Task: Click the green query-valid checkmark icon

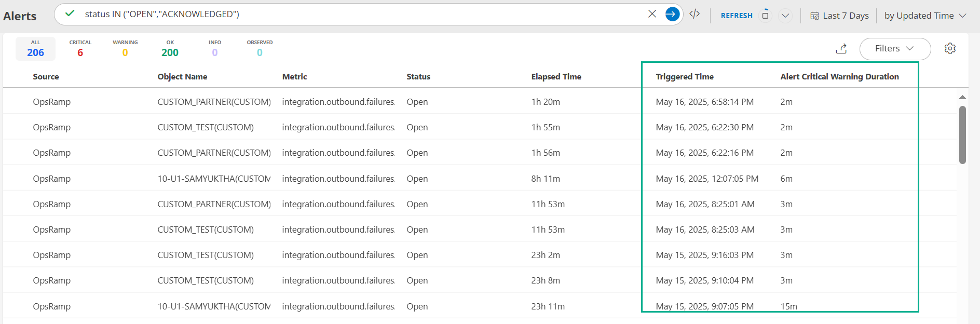Action: [70, 14]
